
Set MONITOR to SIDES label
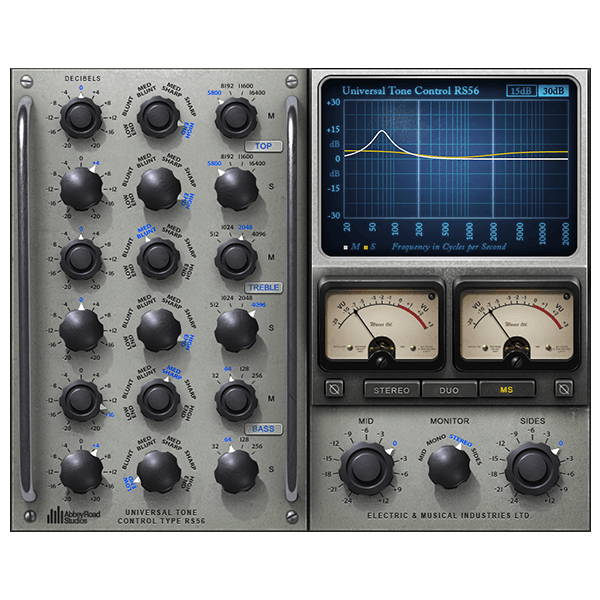[x=477, y=456]
